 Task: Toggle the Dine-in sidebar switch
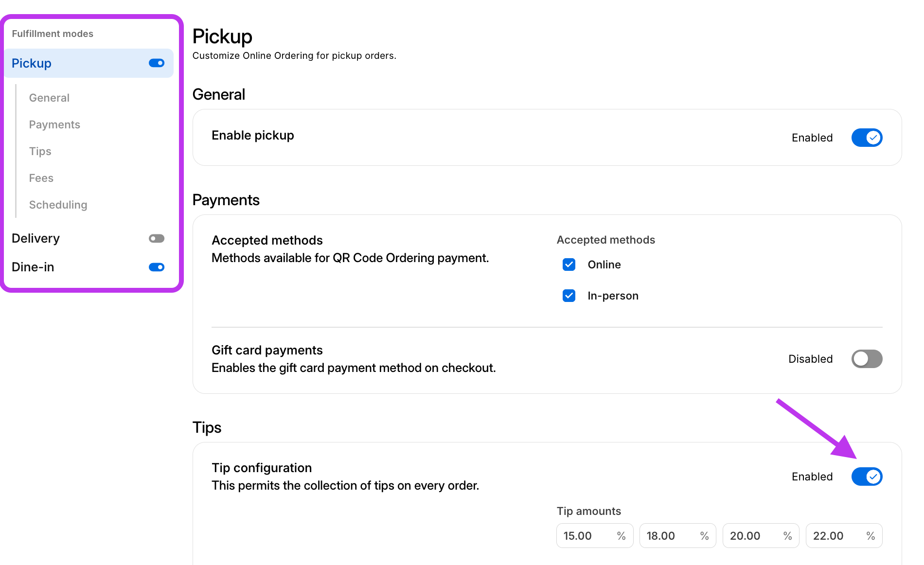tap(157, 267)
